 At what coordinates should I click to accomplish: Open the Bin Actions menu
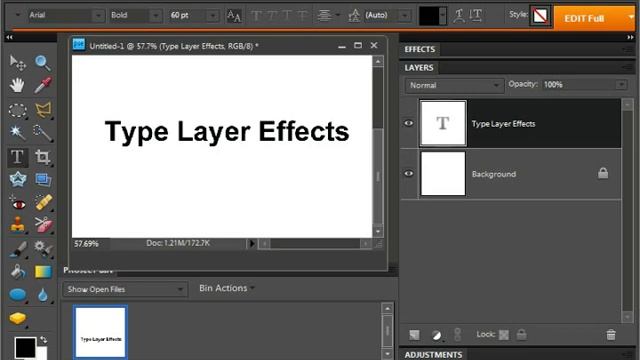click(227, 288)
